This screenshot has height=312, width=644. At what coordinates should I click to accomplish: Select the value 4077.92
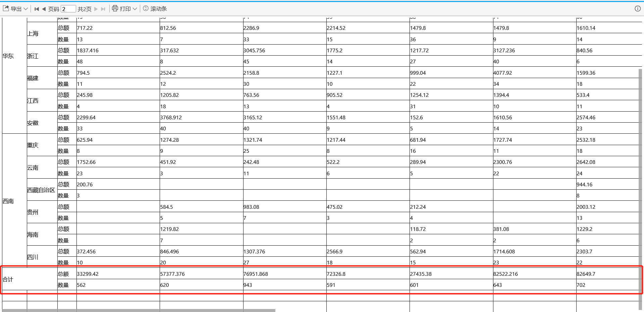click(503, 73)
